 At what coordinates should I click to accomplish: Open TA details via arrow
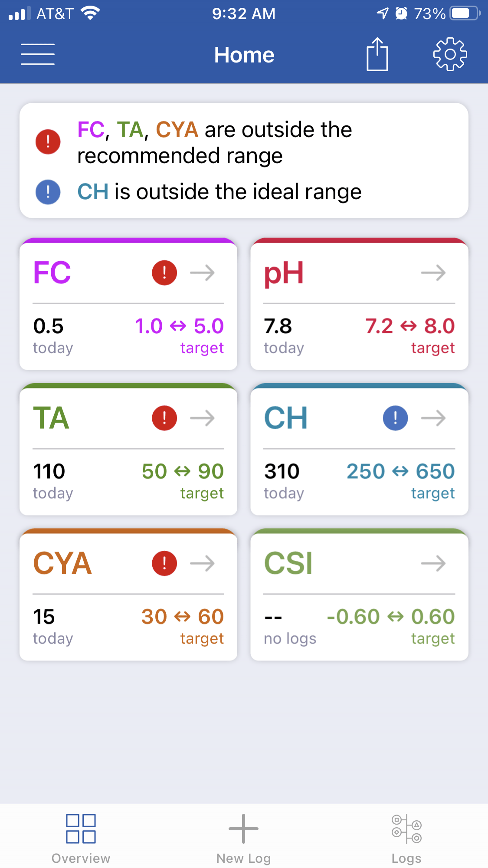point(203,418)
